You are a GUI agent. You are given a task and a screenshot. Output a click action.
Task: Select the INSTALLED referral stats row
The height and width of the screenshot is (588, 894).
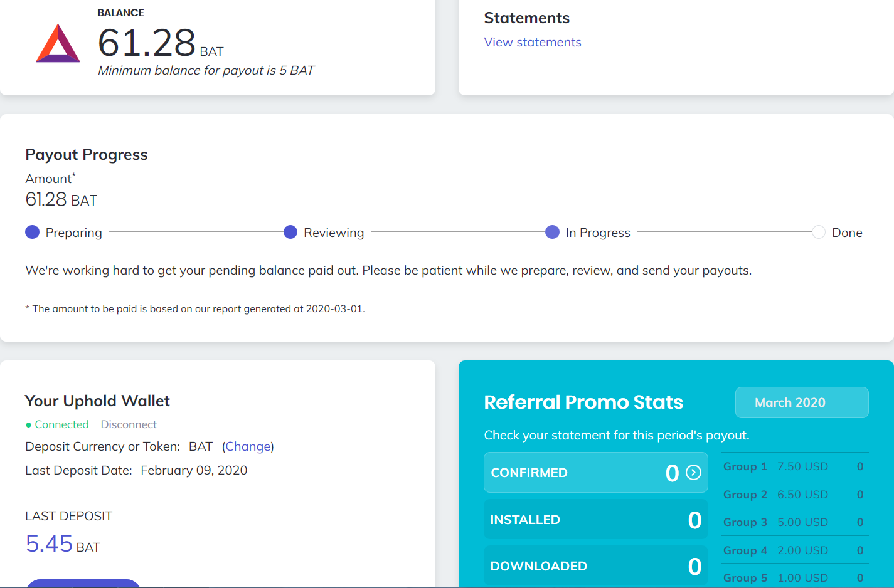point(595,520)
